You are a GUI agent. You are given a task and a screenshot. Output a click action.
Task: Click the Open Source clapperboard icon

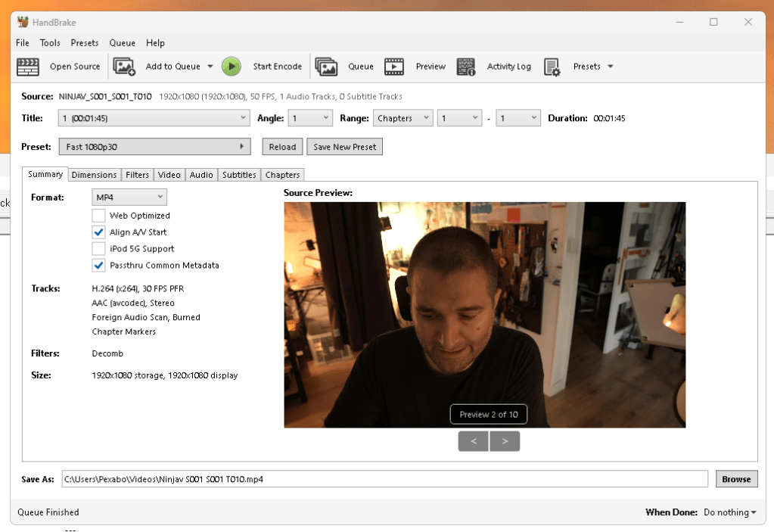(x=28, y=67)
